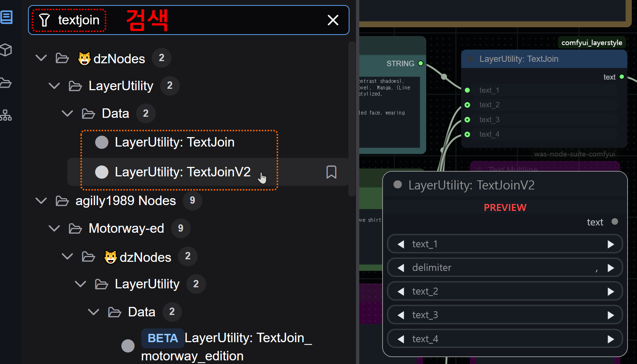Click the text_4 input dot on TextJoin node
The image size is (637, 364).
point(467,135)
